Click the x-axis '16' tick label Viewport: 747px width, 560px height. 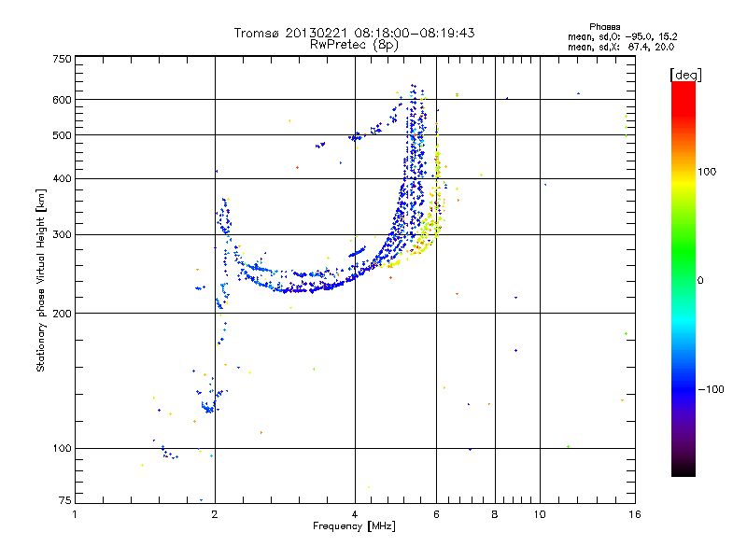pos(635,514)
